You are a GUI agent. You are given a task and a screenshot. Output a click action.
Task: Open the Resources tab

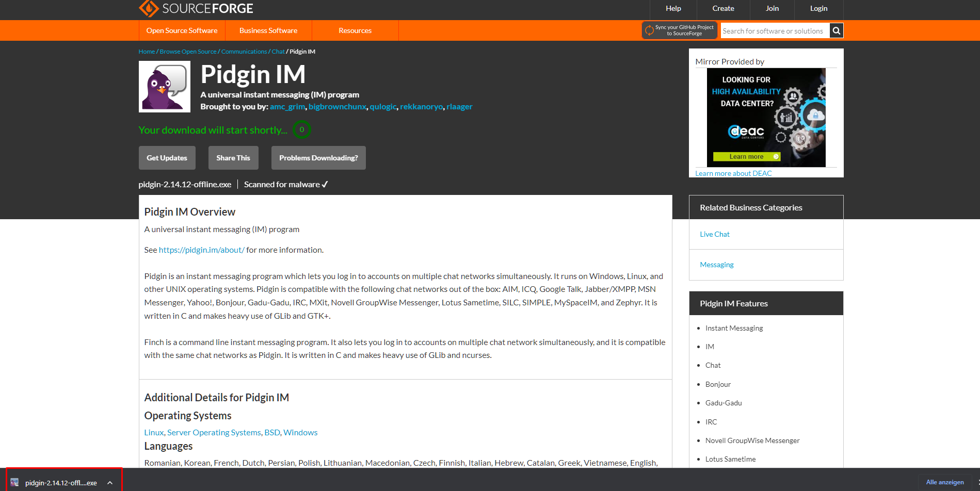coord(355,30)
